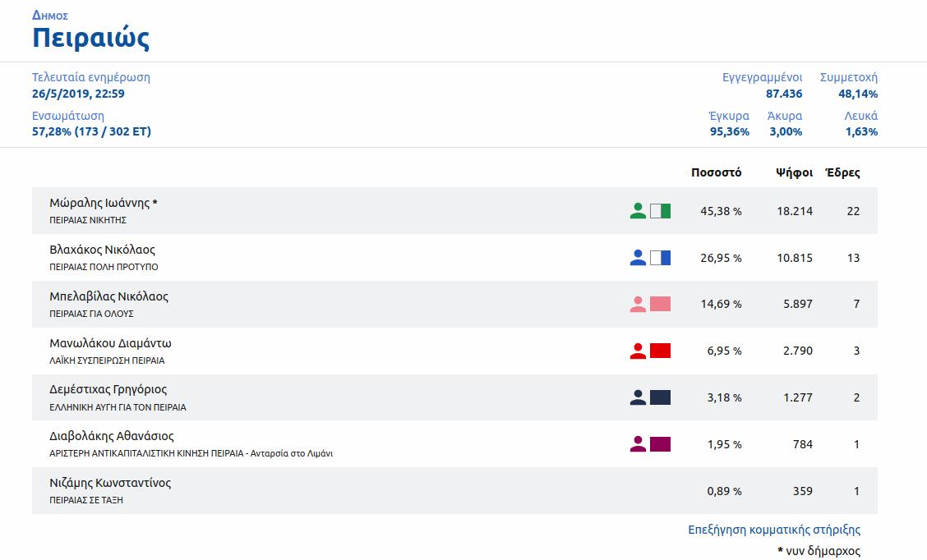Click the 45,38 % percentage value

[721, 212]
